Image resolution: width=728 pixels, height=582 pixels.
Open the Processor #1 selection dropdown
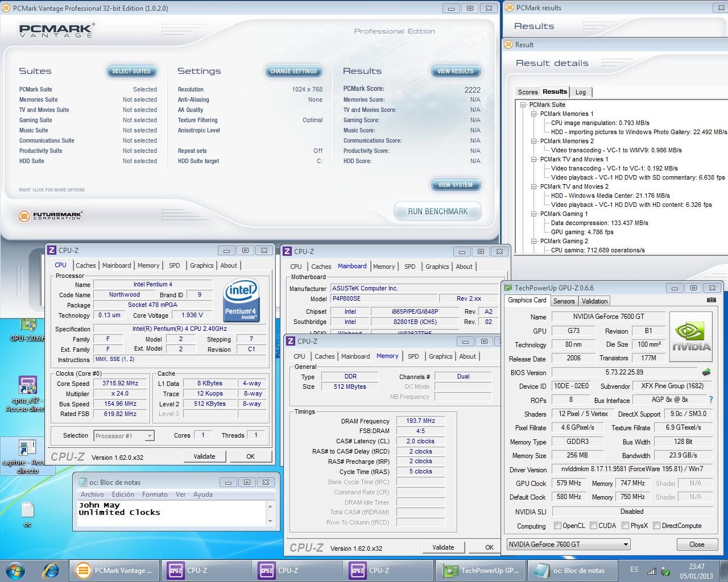[123, 436]
